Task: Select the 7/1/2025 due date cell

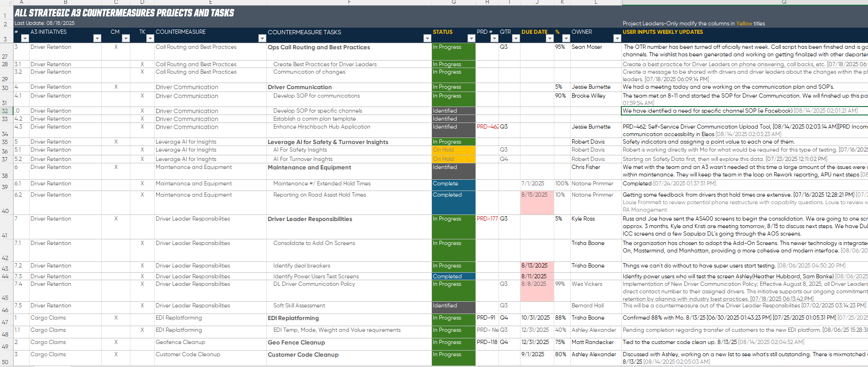Action: [x=537, y=185]
